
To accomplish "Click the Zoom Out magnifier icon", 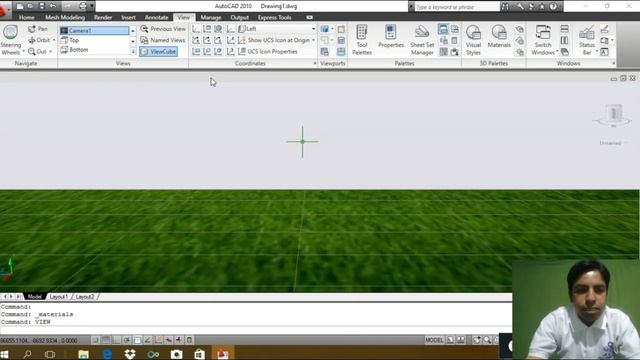I will pos(32,52).
